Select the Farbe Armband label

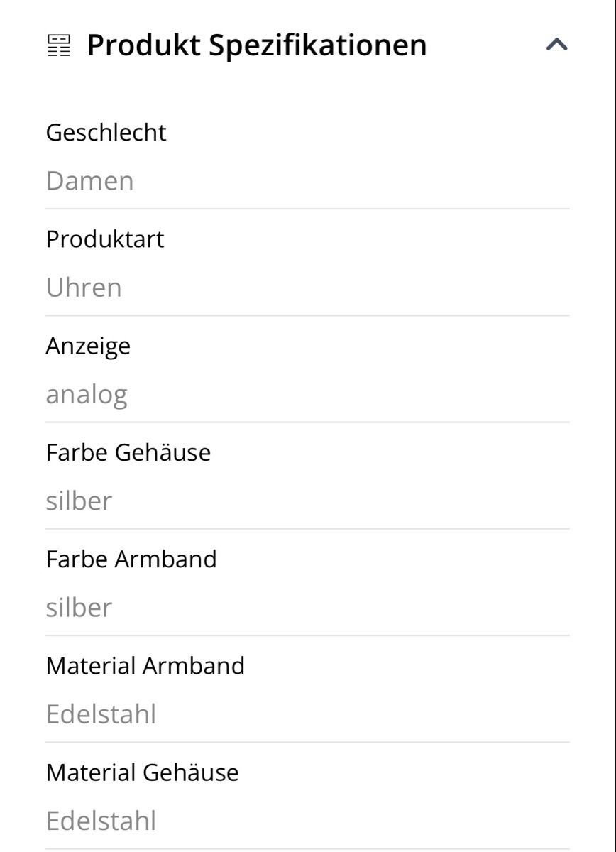coord(131,559)
